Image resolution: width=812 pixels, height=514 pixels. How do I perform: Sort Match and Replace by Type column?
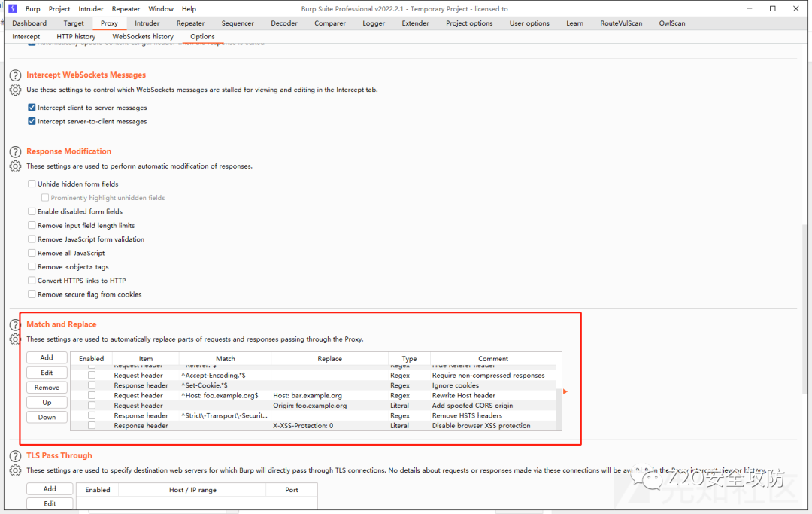tap(409, 358)
